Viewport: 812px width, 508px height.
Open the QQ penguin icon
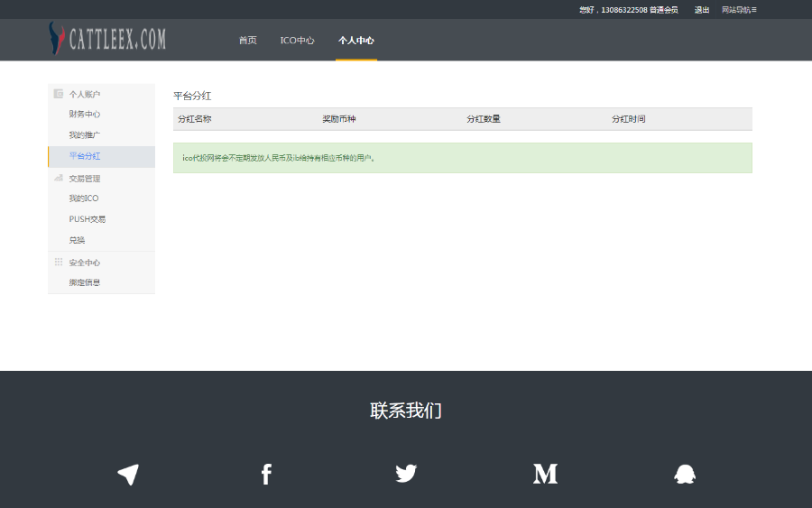point(685,474)
